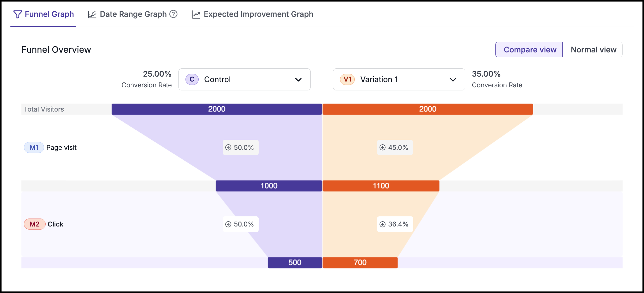Click the purple 2000 Total Visitors bar

(x=217, y=109)
